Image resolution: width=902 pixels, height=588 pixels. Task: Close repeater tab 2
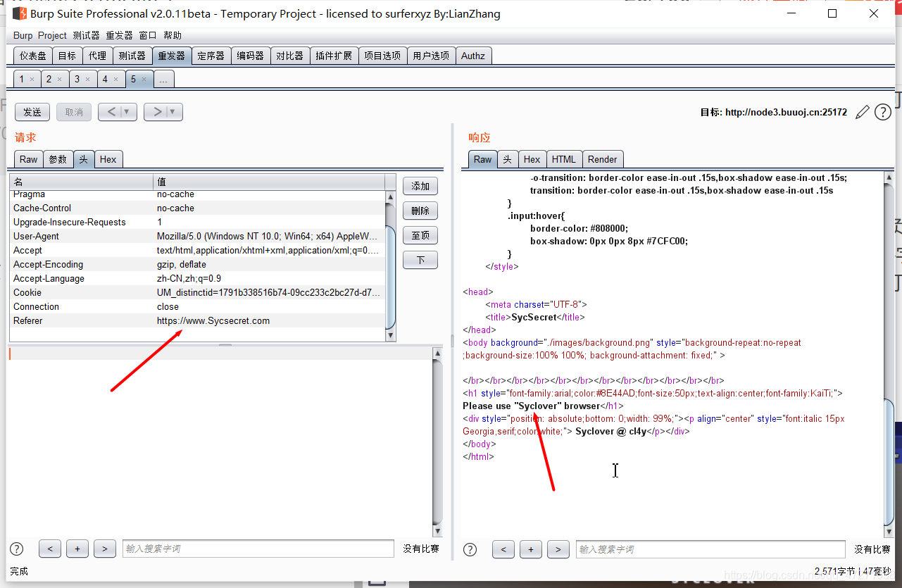tap(60, 80)
